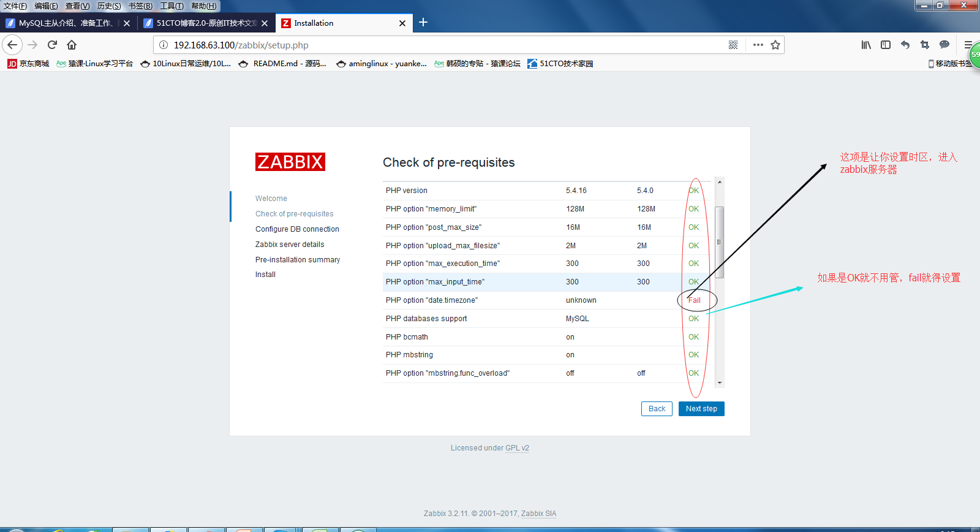This screenshot has height=532, width=980.
Task: Open README.md 源码 bookmark
Action: coord(282,64)
